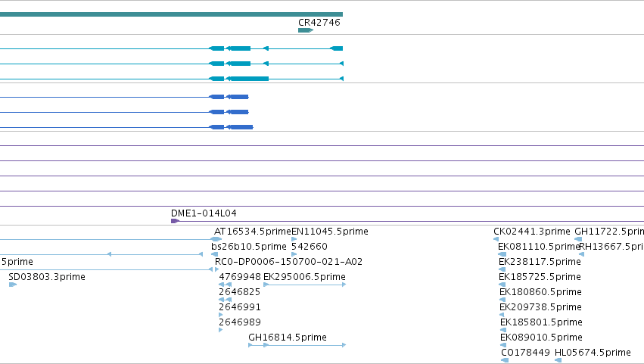
Task: Click the EK295006.5prime aligned feature line
Action: click(304, 285)
